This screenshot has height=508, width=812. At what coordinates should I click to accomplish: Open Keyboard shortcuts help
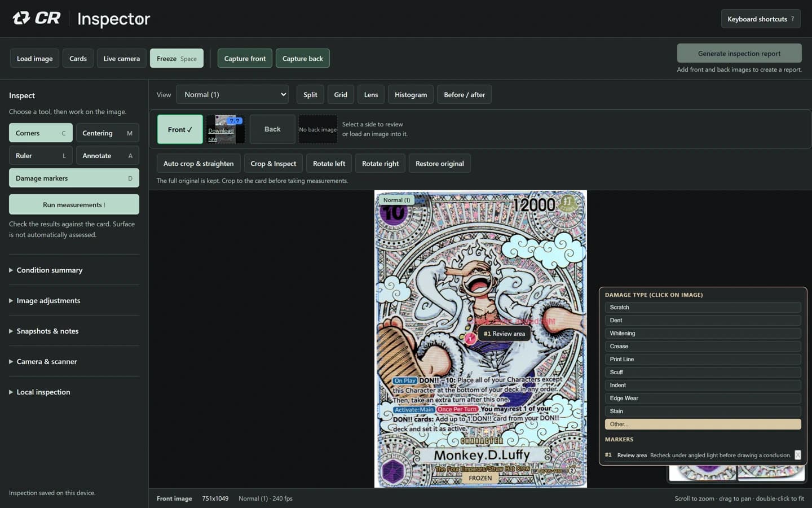coord(761,19)
